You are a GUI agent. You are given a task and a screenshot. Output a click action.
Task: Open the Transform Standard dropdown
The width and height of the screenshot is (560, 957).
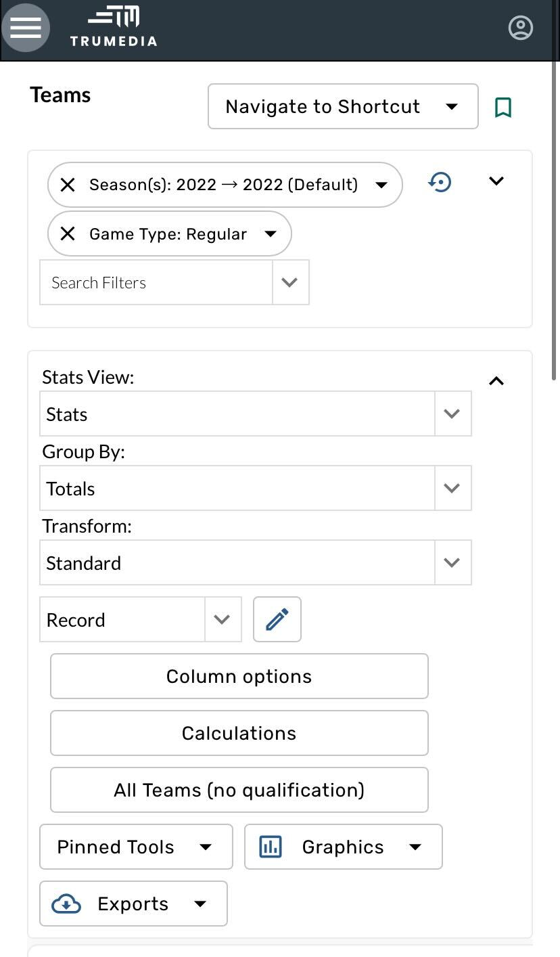(255, 562)
